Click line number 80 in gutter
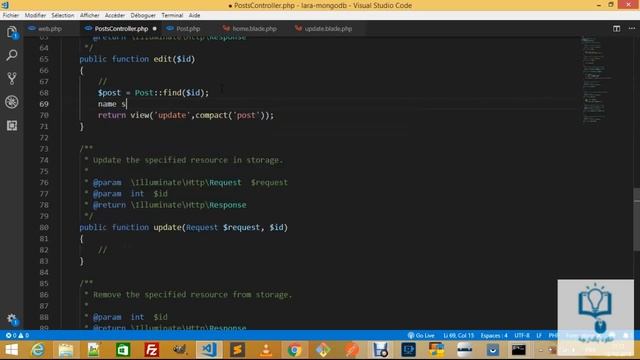 pyautogui.click(x=44, y=227)
